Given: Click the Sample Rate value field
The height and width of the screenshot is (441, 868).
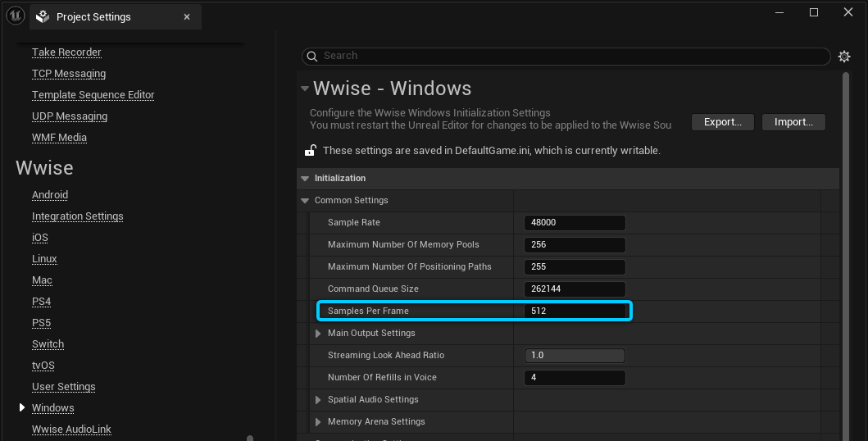Looking at the screenshot, I should click(x=574, y=223).
